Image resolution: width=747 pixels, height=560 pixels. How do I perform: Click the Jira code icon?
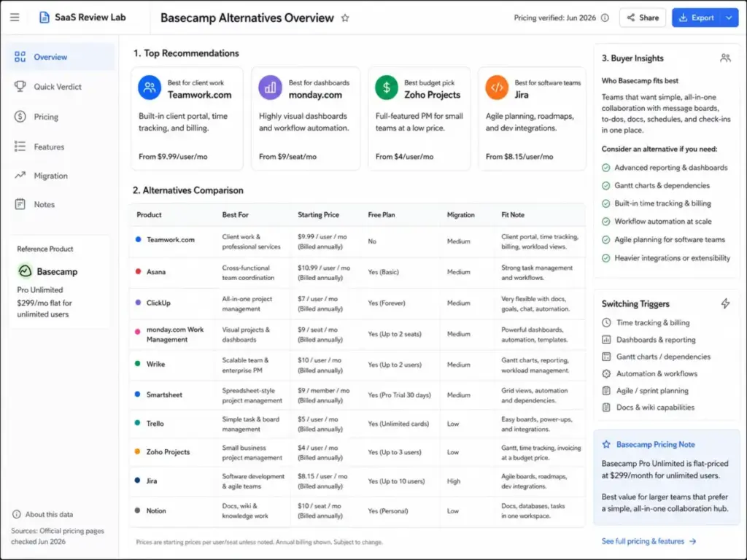pyautogui.click(x=497, y=87)
